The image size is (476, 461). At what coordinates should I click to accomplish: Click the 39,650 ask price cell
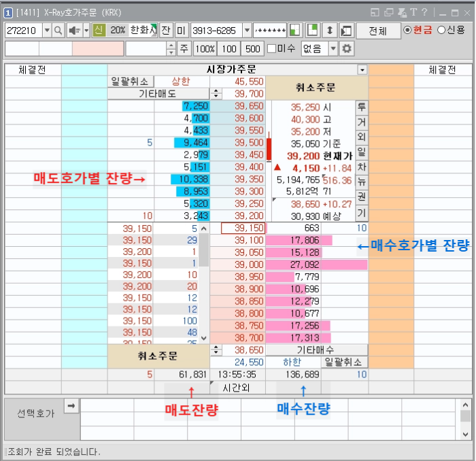(x=238, y=106)
